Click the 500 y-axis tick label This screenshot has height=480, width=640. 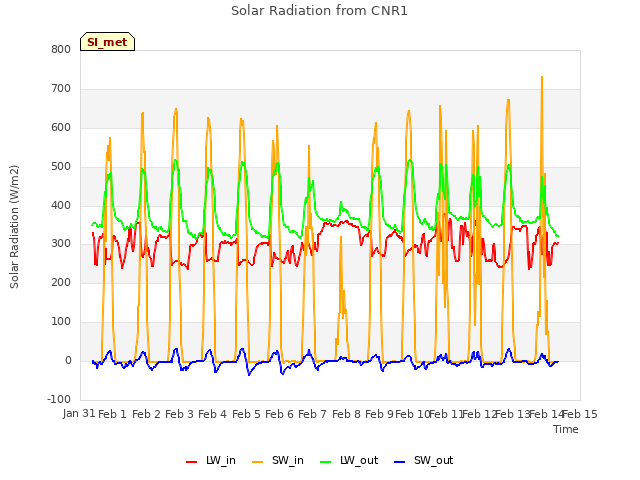[61, 167]
